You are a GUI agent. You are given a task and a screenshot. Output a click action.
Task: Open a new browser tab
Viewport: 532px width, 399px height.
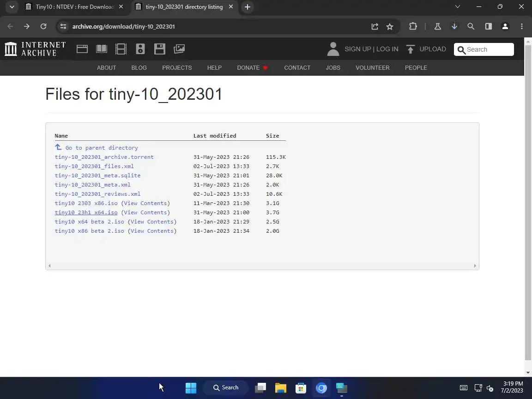(248, 7)
